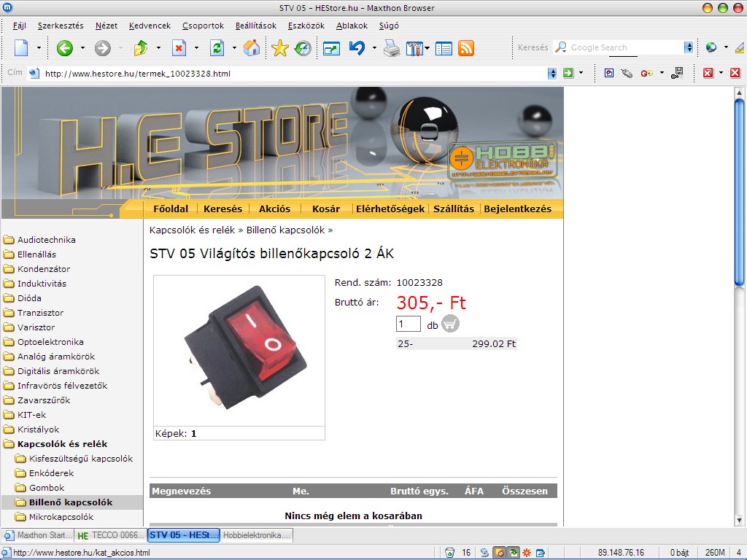The width and height of the screenshot is (747, 560).
Task: Open the back button history dropdown arrow
Action: click(82, 48)
